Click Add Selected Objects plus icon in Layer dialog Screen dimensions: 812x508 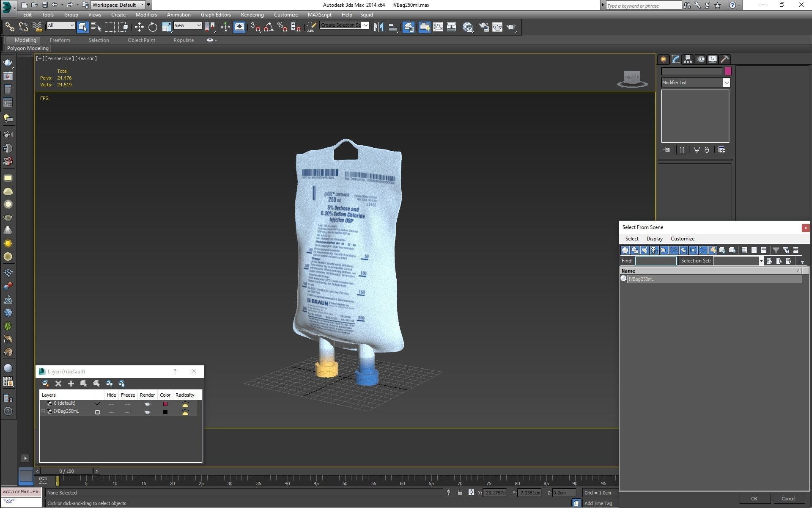71,384
